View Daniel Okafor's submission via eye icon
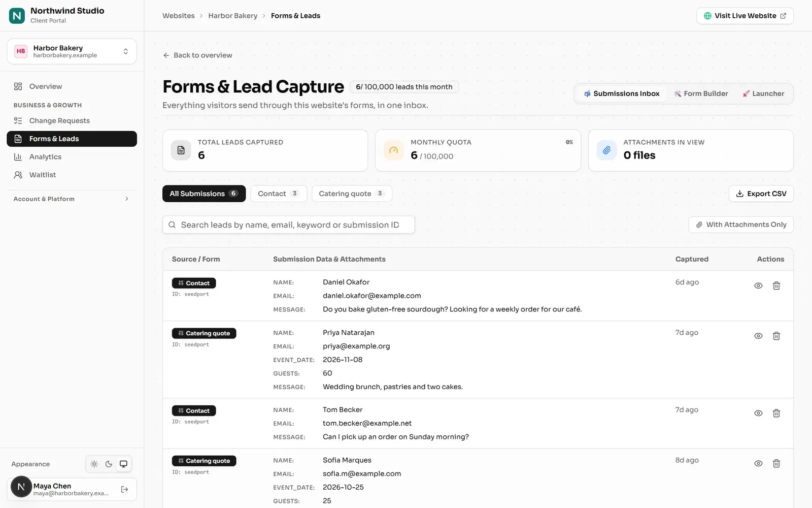Image resolution: width=812 pixels, height=508 pixels. [x=758, y=285]
